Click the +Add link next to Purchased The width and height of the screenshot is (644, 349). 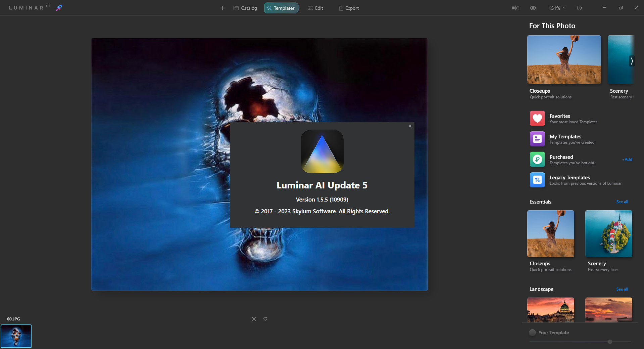tap(627, 160)
